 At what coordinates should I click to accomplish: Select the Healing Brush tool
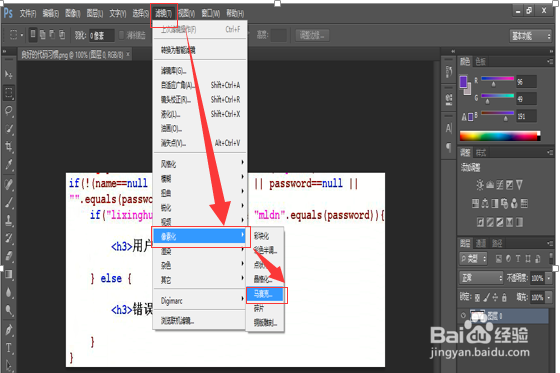(x=9, y=184)
